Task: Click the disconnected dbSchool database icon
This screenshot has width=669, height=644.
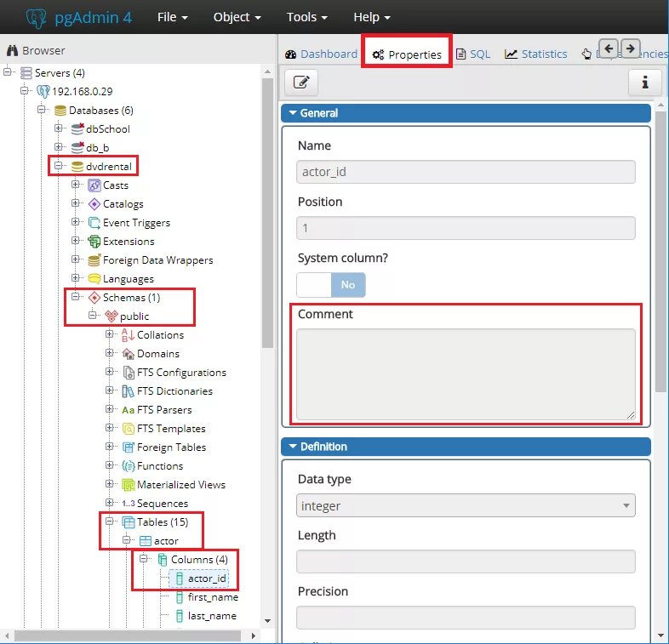Action: click(x=77, y=128)
